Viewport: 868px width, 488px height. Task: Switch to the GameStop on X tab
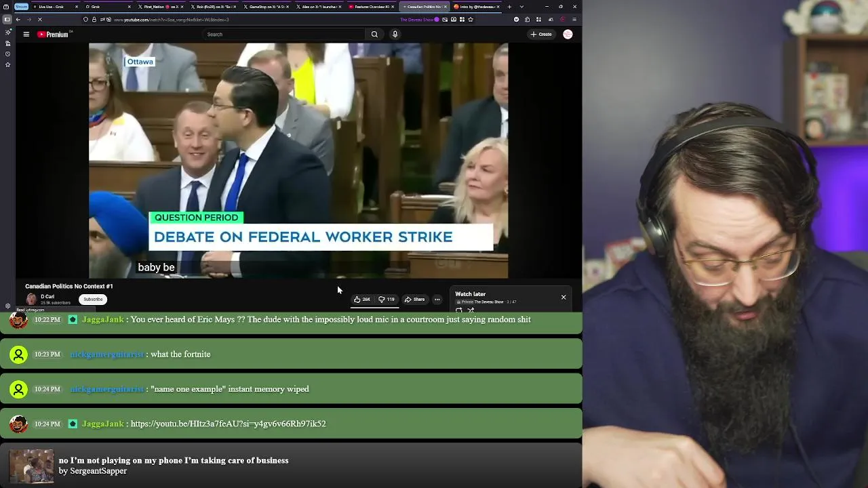(267, 7)
